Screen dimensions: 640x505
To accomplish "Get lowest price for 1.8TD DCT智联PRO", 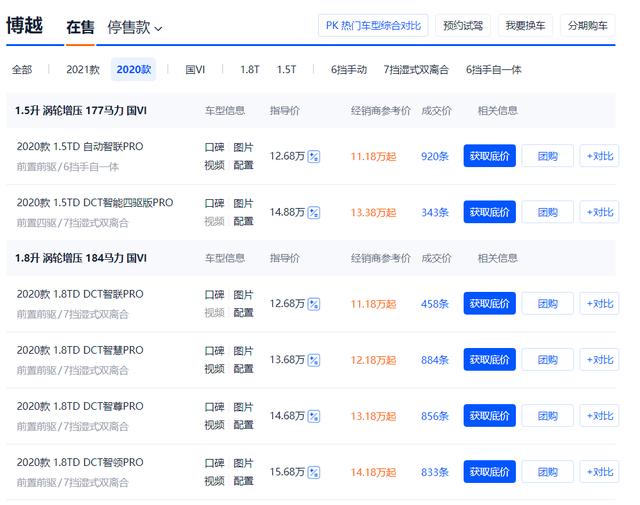I will 489,303.
